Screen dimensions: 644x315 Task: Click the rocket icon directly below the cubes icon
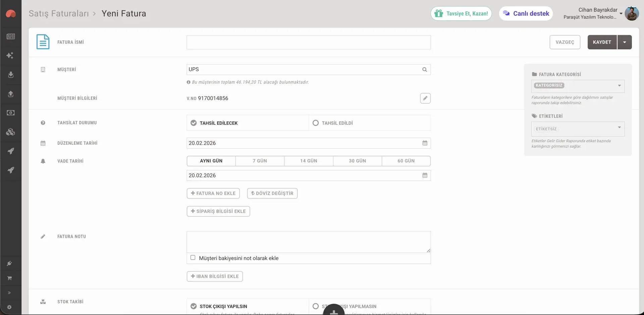click(x=11, y=151)
